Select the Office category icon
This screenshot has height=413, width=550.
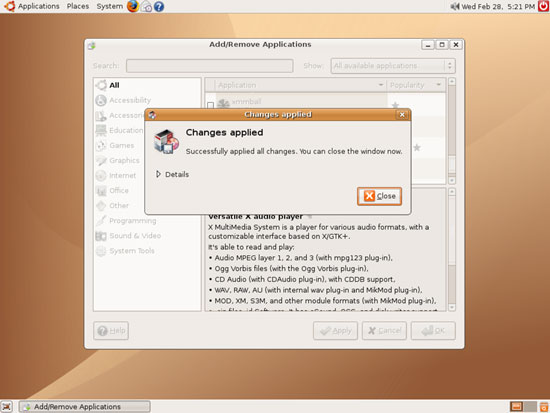point(101,191)
